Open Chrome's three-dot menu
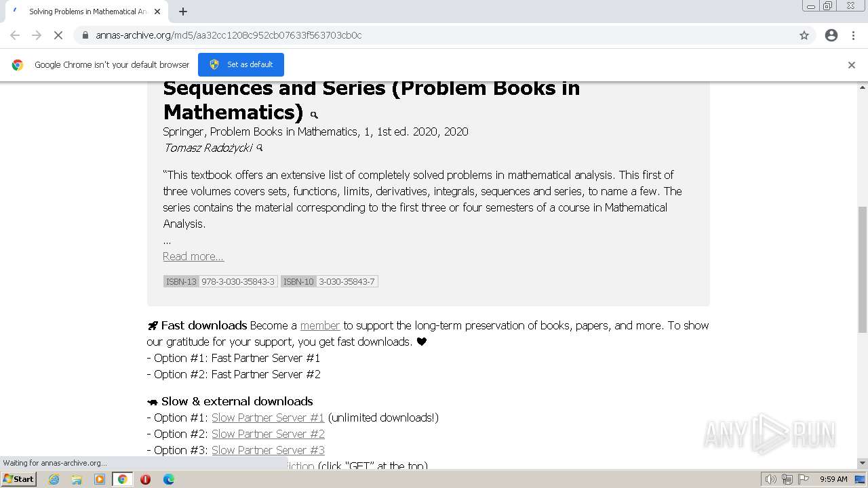 853,35
